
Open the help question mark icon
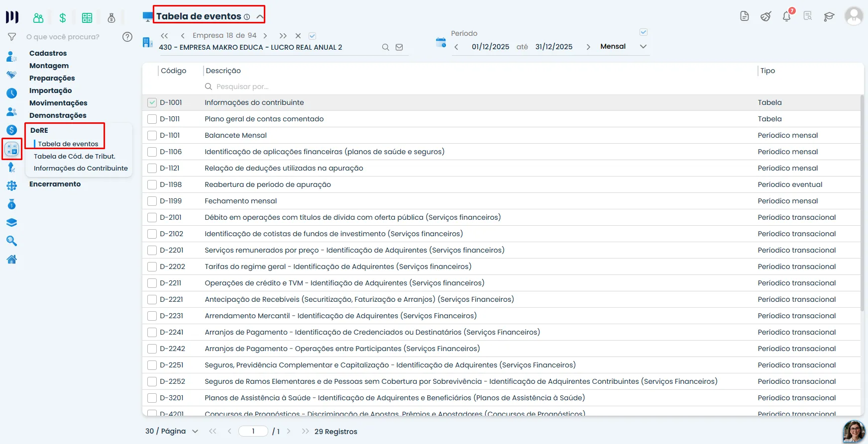127,37
